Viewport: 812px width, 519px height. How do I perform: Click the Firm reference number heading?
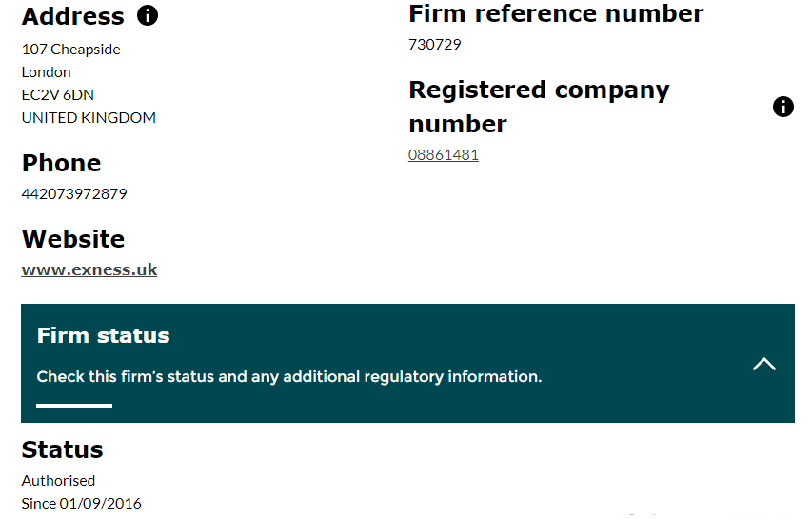click(x=556, y=13)
